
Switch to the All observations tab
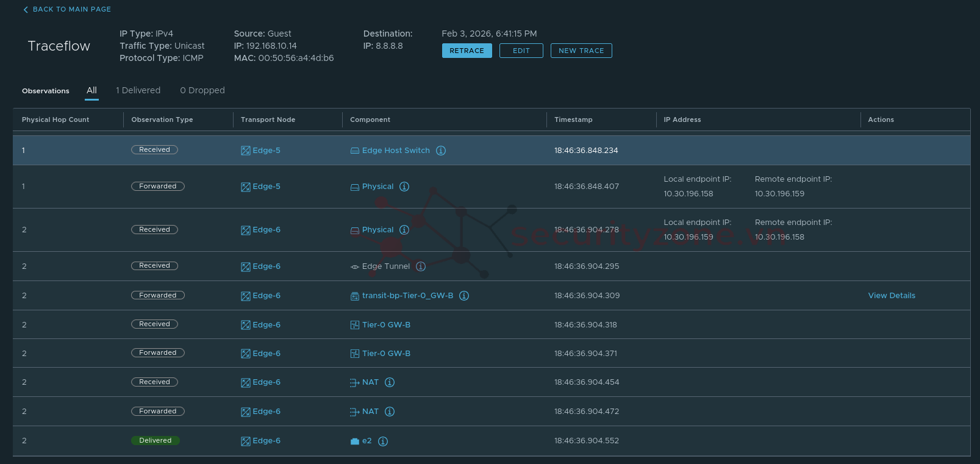tap(91, 90)
